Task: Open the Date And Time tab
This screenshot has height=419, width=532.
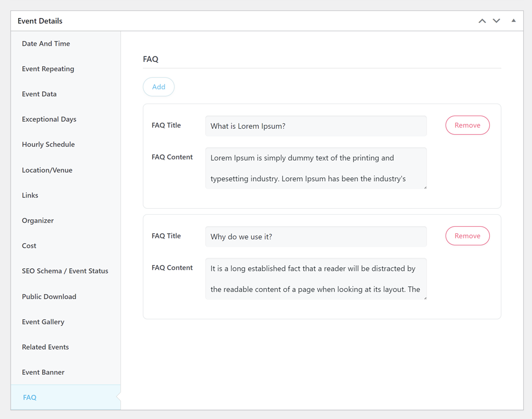Action: pyautogui.click(x=46, y=44)
